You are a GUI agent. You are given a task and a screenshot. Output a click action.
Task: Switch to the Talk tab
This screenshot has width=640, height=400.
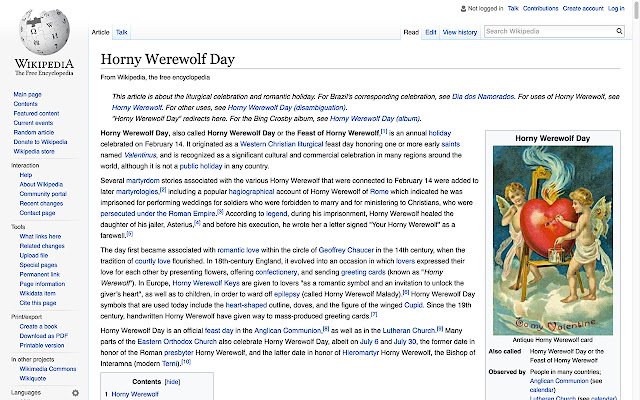pyautogui.click(x=121, y=32)
